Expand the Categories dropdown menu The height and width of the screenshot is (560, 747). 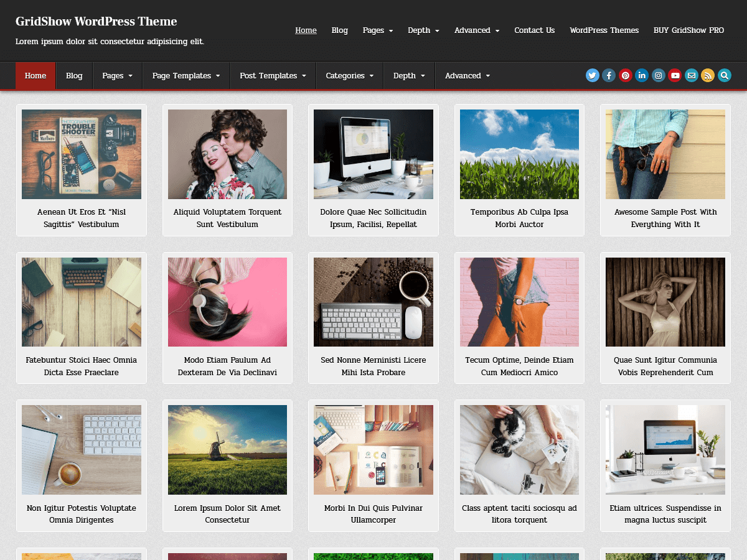(349, 75)
